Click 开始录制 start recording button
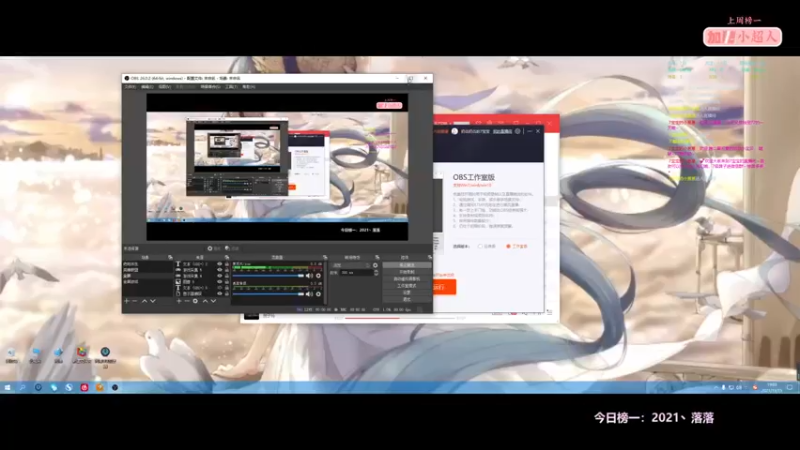 pos(407,272)
